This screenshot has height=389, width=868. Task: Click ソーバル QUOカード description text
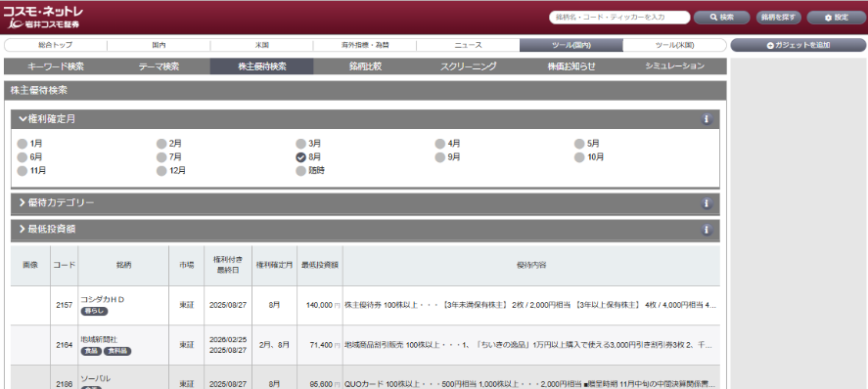pyautogui.click(x=529, y=383)
